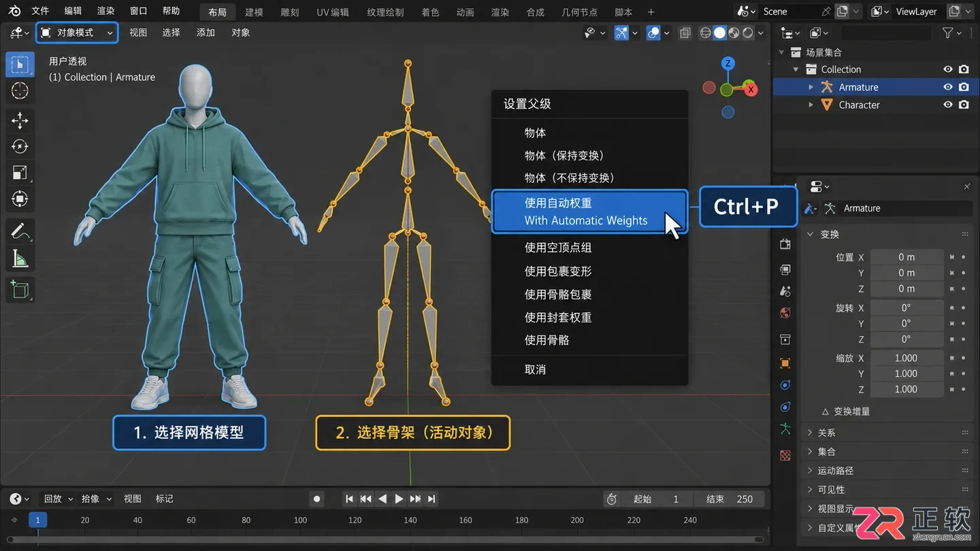Switch to solid viewport shading
This screenshot has width=980, height=551.
click(x=719, y=33)
